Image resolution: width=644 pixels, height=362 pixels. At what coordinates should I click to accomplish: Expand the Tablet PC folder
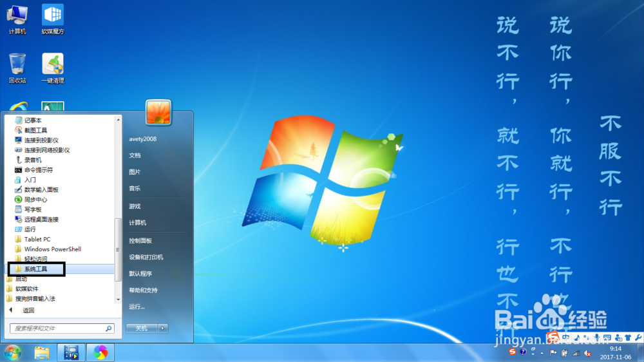point(32,239)
